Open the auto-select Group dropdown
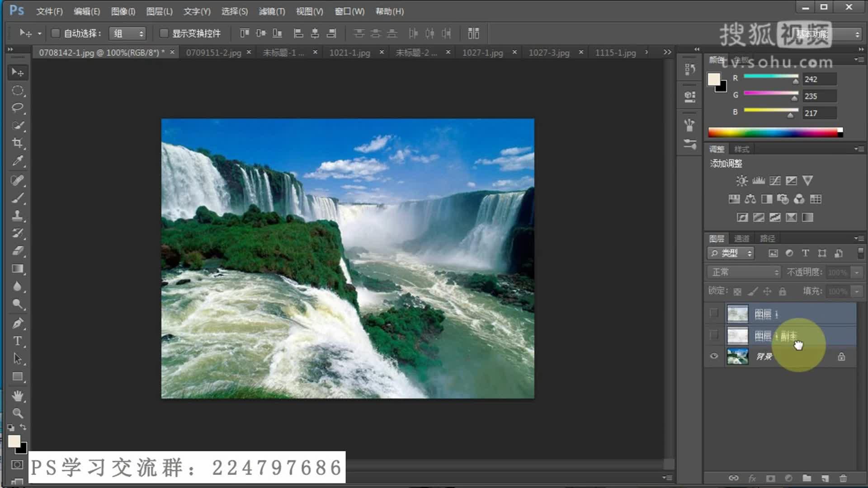The height and width of the screenshot is (488, 868). [x=128, y=33]
